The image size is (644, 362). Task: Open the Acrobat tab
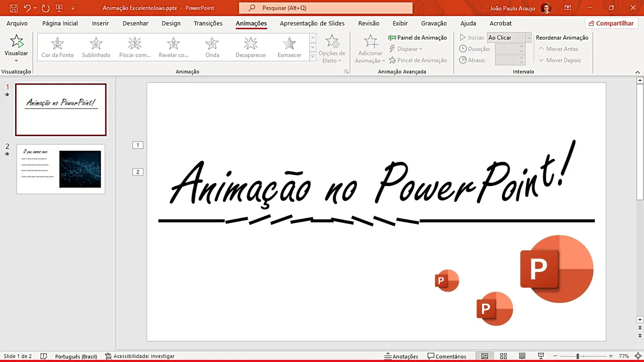coord(501,23)
